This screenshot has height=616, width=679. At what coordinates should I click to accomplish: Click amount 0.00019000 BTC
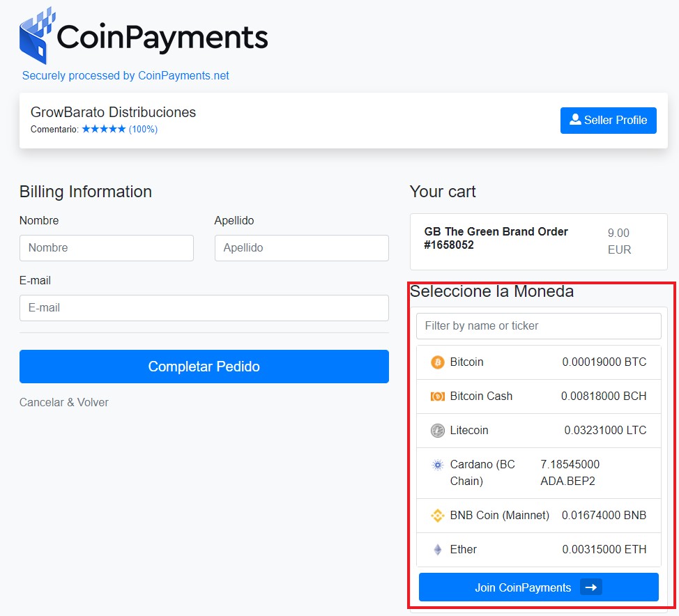[604, 362]
